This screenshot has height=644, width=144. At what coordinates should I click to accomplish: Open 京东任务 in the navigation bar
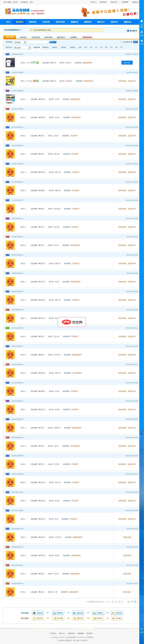46,22
